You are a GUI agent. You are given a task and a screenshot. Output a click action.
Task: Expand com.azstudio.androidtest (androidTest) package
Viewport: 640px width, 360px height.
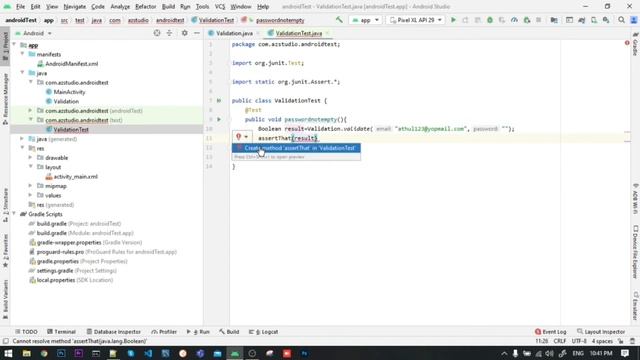click(30, 111)
